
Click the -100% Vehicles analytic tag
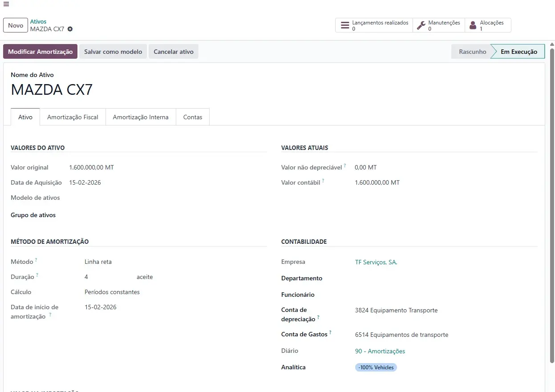[376, 368]
